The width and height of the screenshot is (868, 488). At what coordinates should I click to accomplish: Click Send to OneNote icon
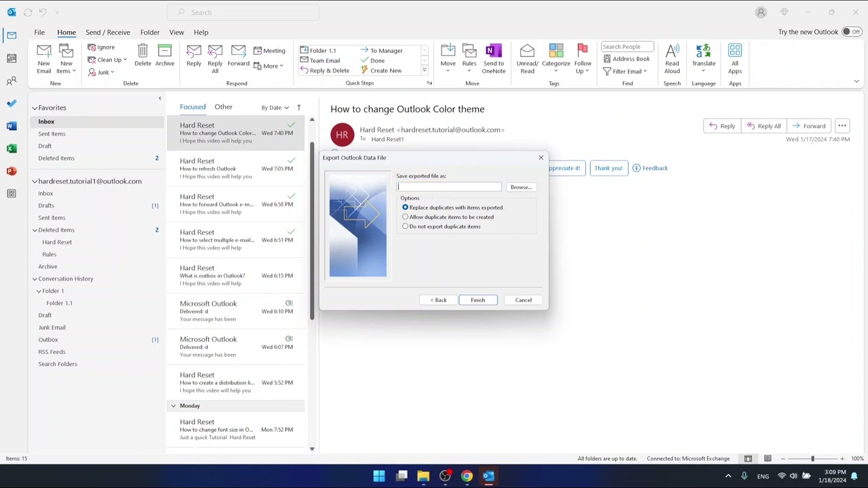pyautogui.click(x=494, y=52)
